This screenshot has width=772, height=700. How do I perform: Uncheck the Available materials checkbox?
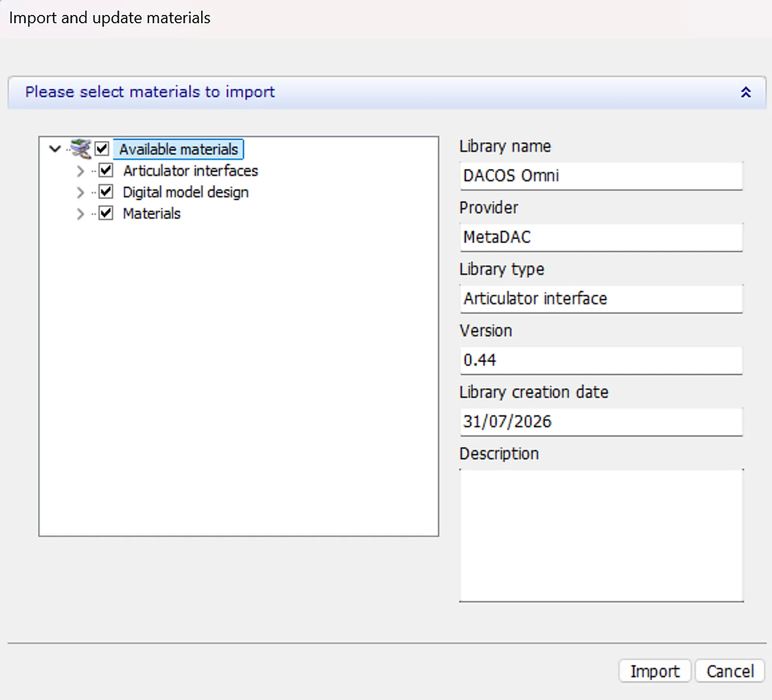pyautogui.click(x=102, y=149)
